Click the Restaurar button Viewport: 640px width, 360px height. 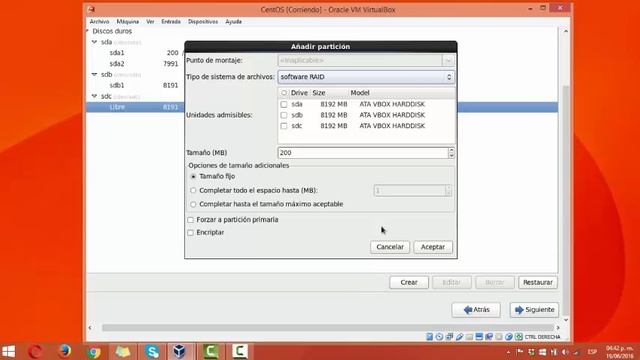538,282
